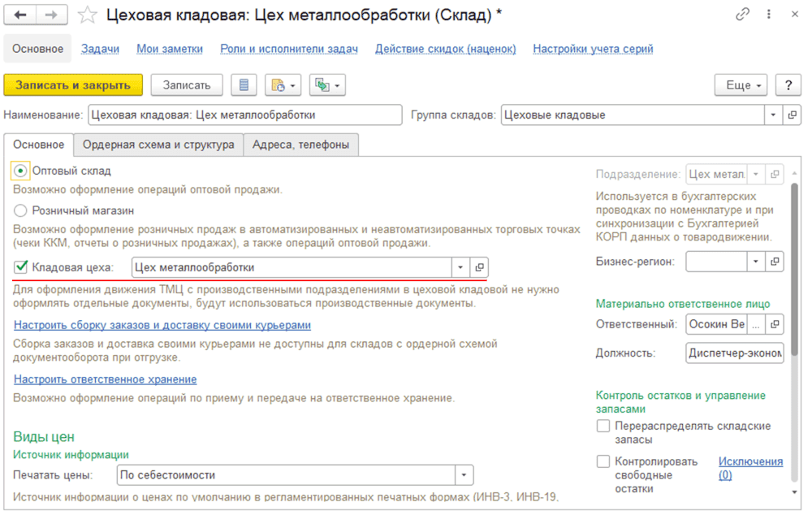Viewport: 812px width, 511px height.
Task: Enable Перераспределять складские запасы checkbox
Action: pos(603,426)
